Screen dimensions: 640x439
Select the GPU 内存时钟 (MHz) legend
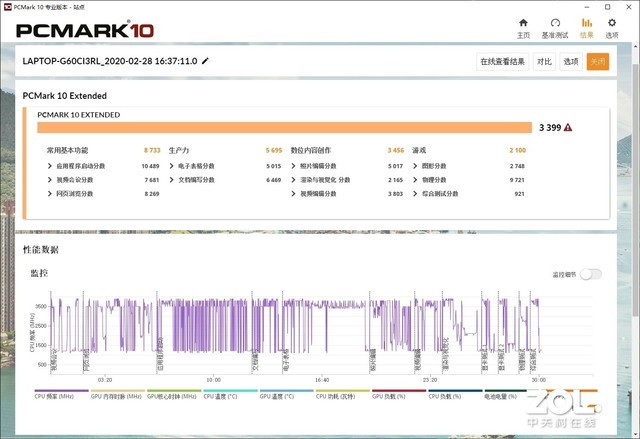pos(116,396)
